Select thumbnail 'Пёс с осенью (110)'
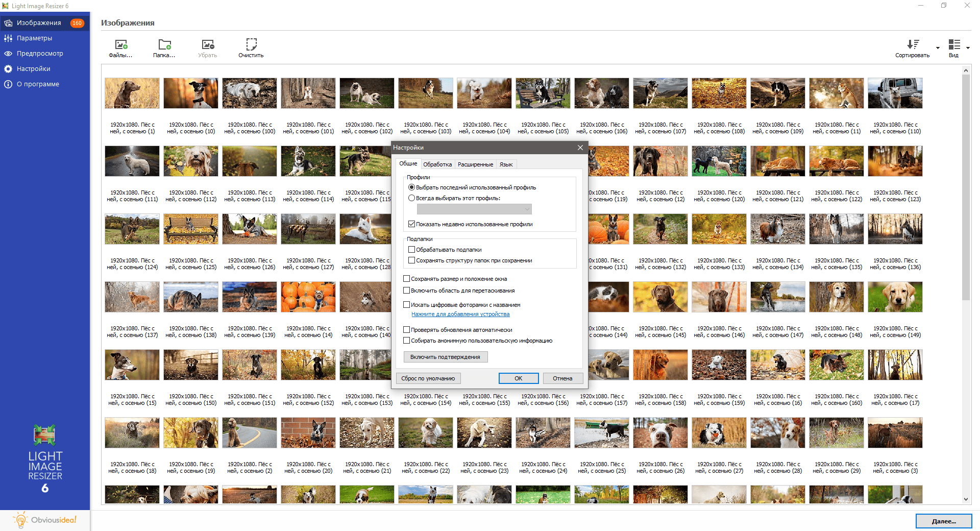 click(895, 93)
